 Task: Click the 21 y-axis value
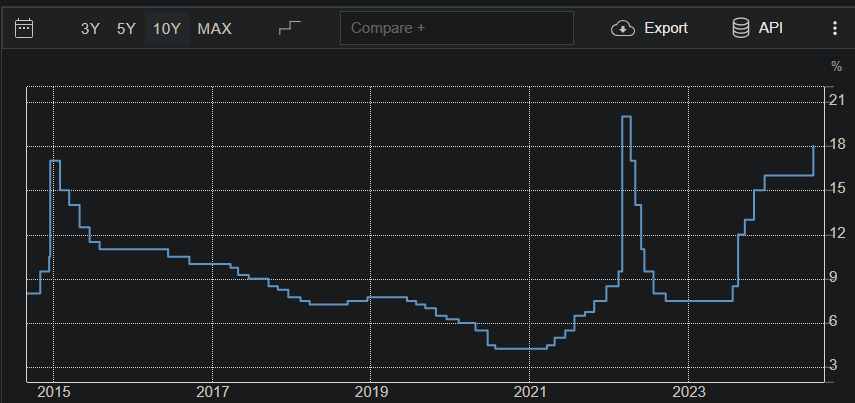(837, 100)
